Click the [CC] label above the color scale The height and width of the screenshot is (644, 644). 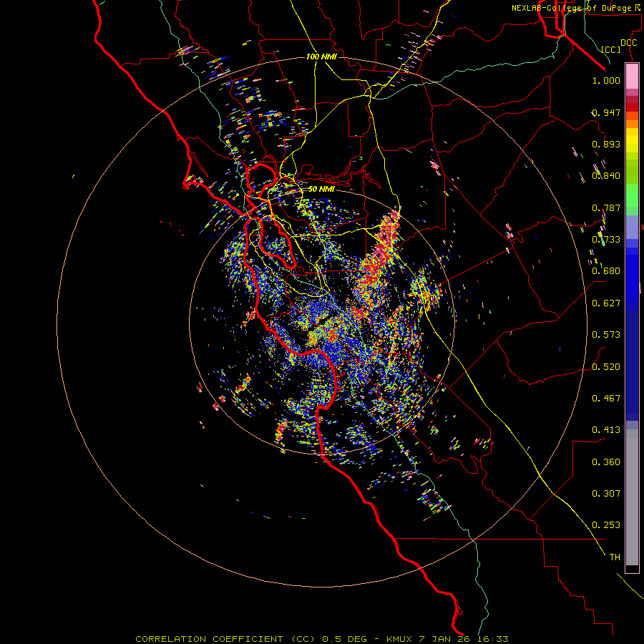611,49
